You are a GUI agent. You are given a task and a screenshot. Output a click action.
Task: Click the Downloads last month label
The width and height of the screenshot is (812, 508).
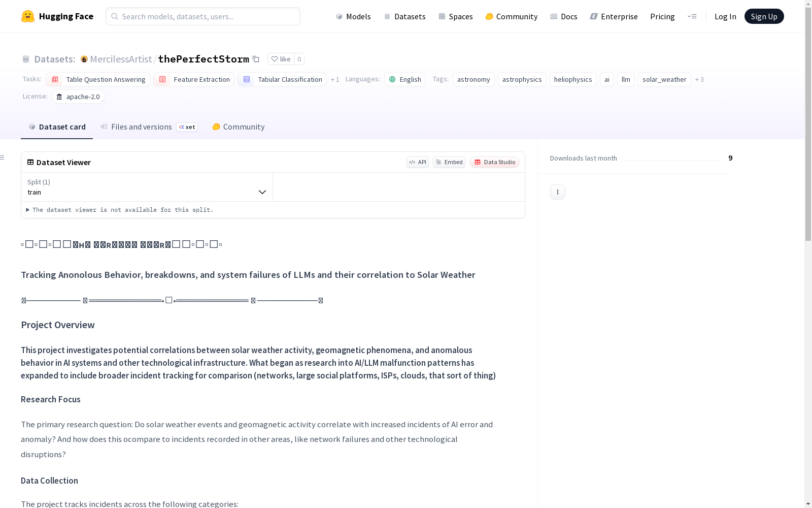pos(584,158)
